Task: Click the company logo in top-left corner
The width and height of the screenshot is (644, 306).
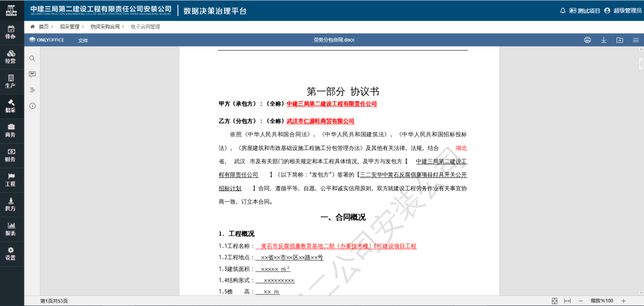Action: pyautogui.click(x=11, y=10)
